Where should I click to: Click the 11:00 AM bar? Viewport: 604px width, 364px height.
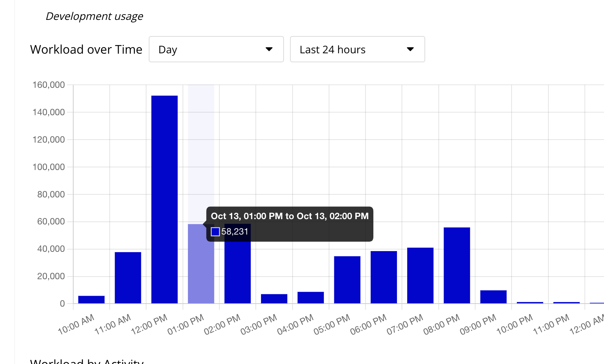click(128, 278)
